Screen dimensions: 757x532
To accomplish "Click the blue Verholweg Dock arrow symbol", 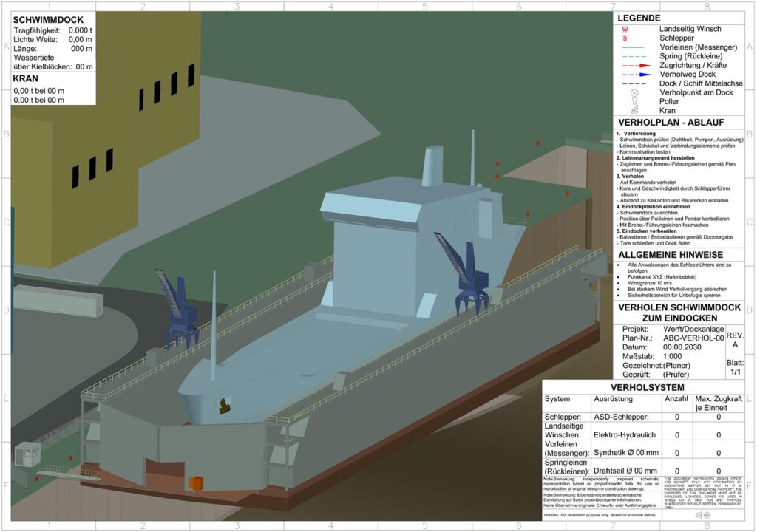I will [x=637, y=75].
